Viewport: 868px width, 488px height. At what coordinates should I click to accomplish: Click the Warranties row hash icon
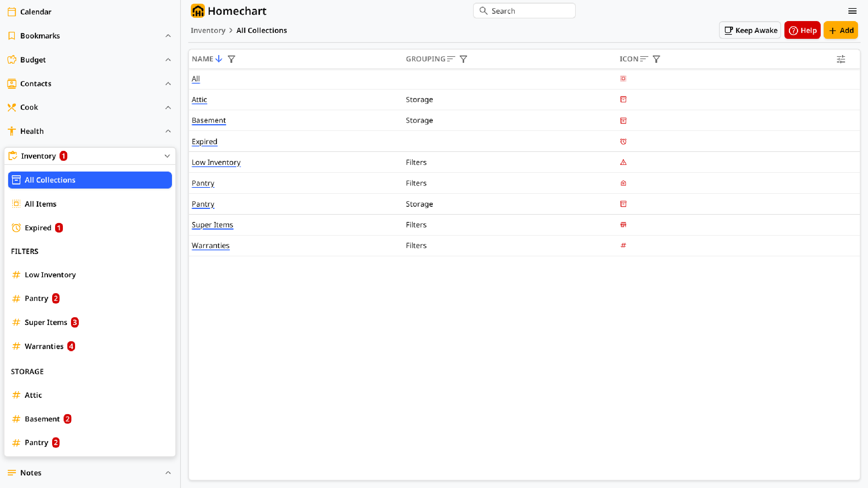623,245
